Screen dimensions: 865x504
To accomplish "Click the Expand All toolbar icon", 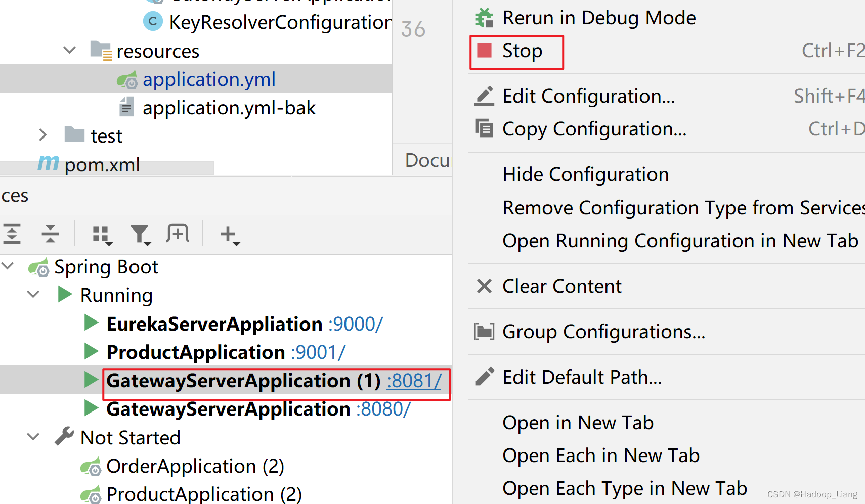I will 12,234.
